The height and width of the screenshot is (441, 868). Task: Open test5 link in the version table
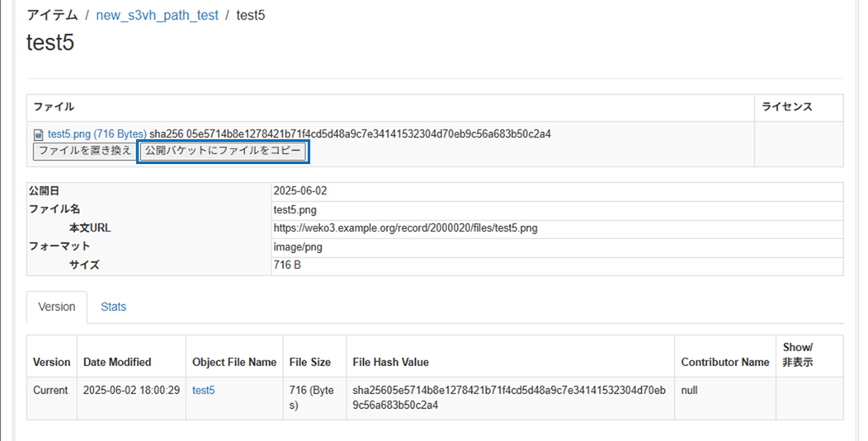(203, 390)
